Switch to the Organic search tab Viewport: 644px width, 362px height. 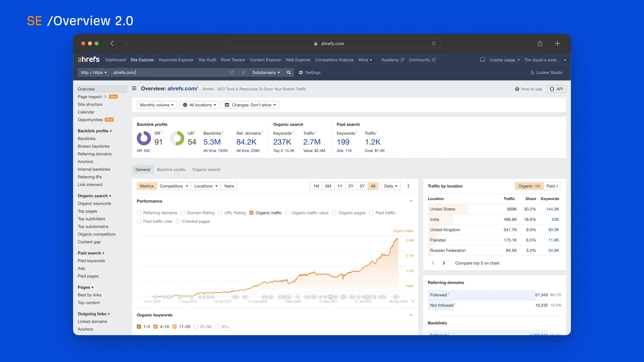coord(206,170)
